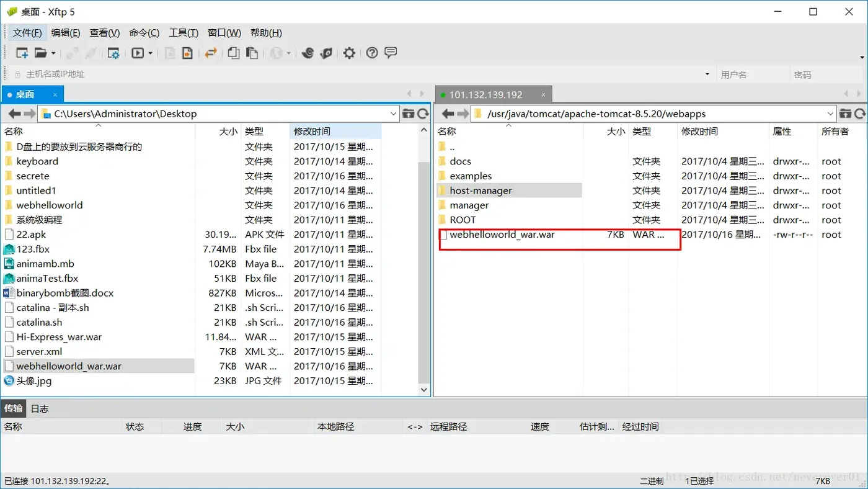Image resolution: width=868 pixels, height=489 pixels.
Task: Open the host address history dropdown
Action: (x=707, y=74)
